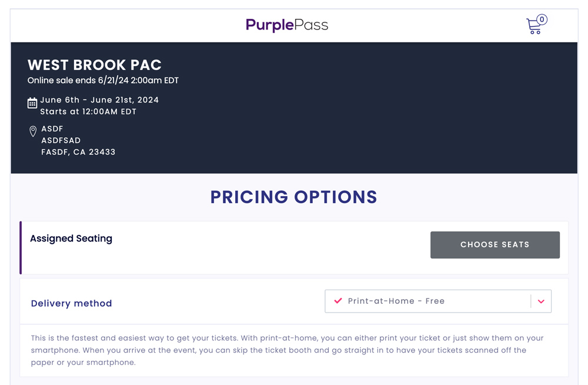Click the June 6th - June 21st date text
Image resolution: width=588 pixels, height=385 pixels.
(99, 100)
